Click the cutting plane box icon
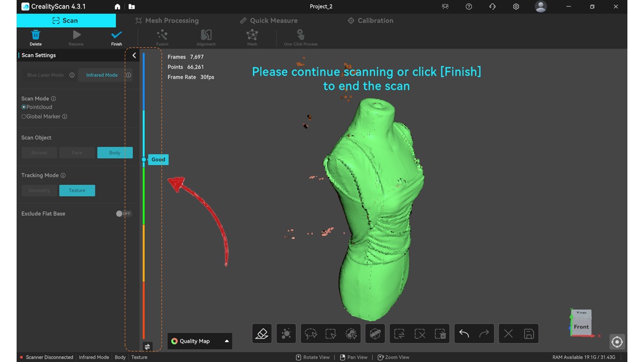The image size is (644, 362). pyautogui.click(x=375, y=333)
